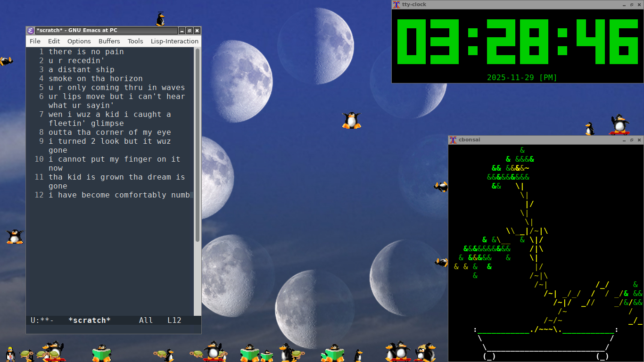Viewport: 644px width, 362px height.
Task: Click the cbonsai window title text
Action: tap(470, 140)
